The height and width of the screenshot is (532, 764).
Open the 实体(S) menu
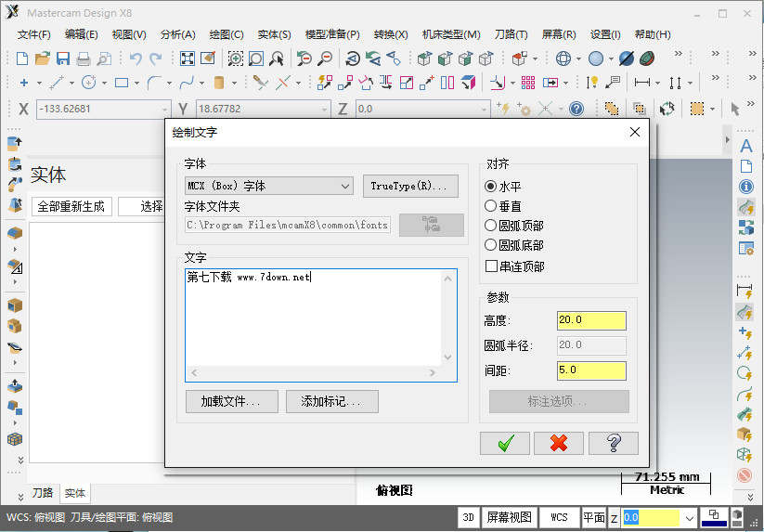[x=275, y=34]
